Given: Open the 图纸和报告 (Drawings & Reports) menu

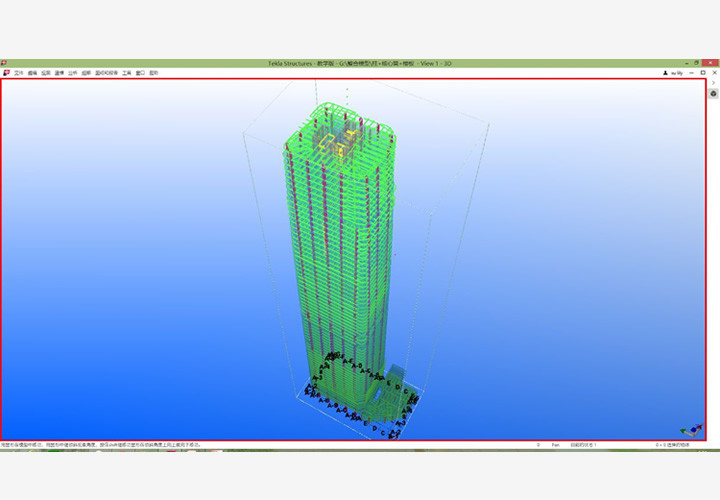Looking at the screenshot, I should click(106, 73).
